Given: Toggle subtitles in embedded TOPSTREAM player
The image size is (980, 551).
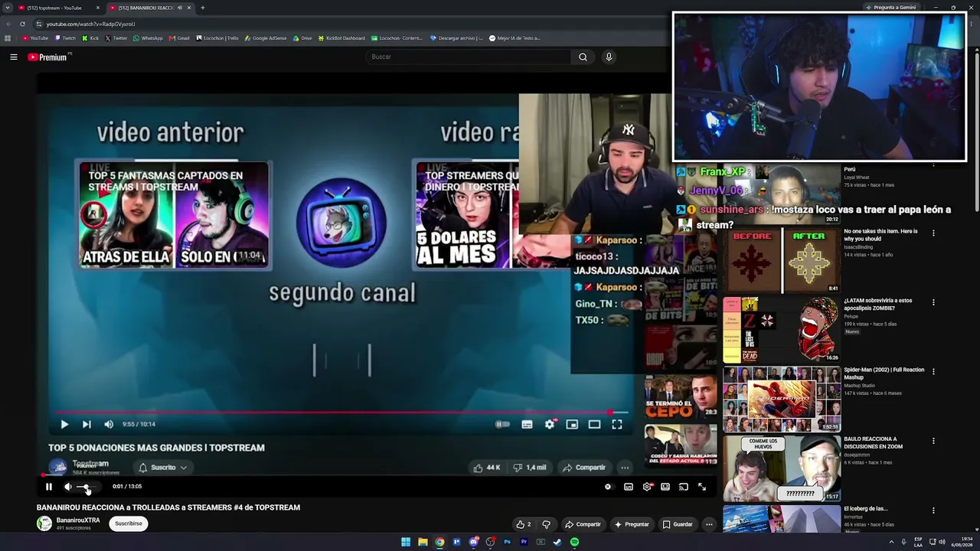Looking at the screenshot, I should (527, 425).
